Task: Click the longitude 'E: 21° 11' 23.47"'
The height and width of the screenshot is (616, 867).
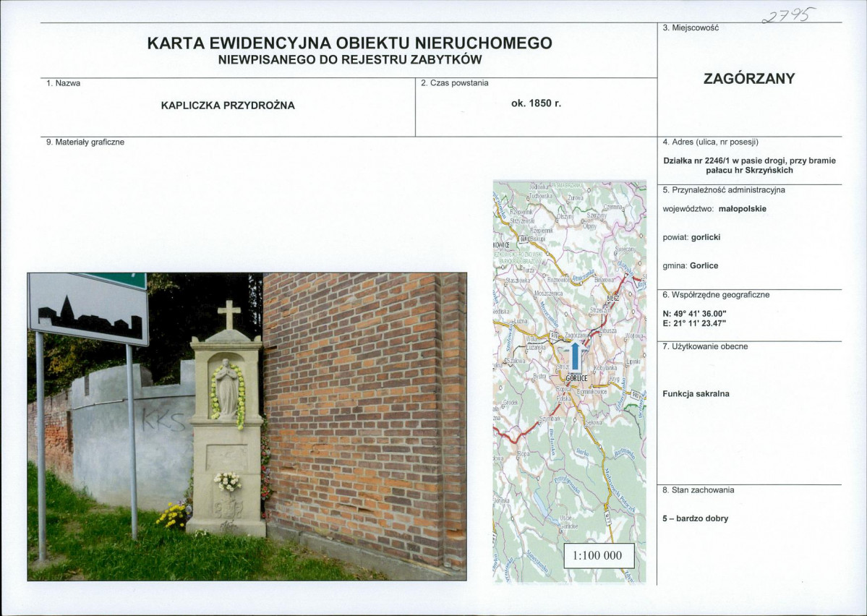Action: tap(694, 323)
